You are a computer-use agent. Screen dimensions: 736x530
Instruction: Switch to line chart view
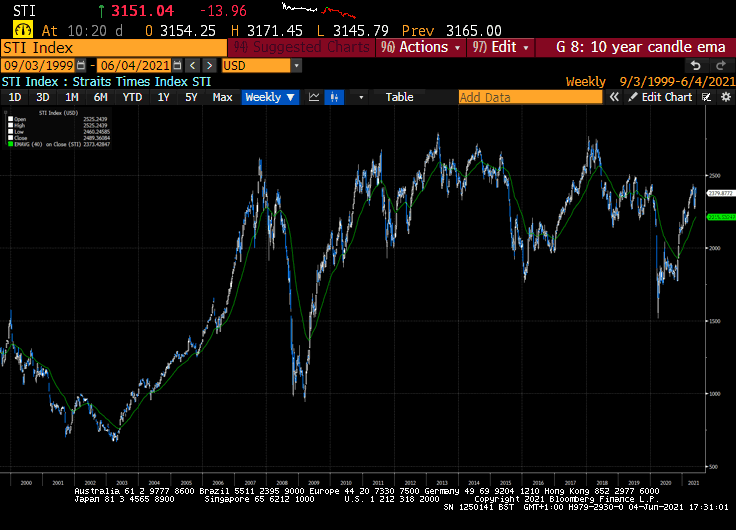tap(314, 97)
